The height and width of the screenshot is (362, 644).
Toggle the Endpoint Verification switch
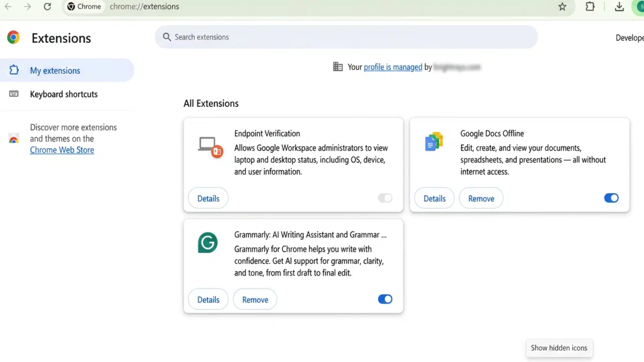click(385, 198)
